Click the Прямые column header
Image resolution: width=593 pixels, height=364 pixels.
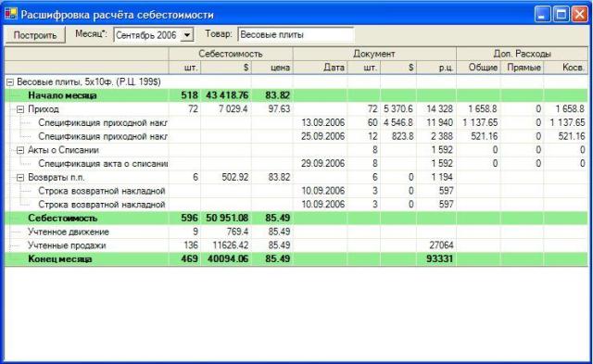coord(522,68)
